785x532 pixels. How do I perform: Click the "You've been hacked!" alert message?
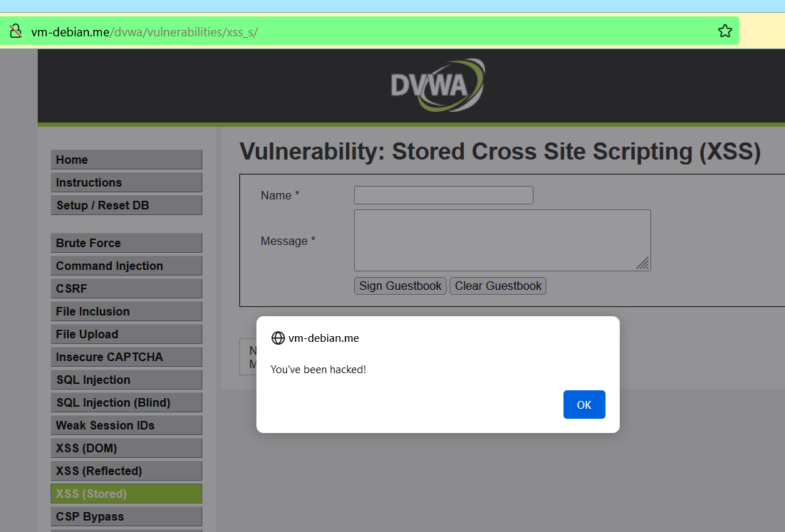pyautogui.click(x=318, y=370)
